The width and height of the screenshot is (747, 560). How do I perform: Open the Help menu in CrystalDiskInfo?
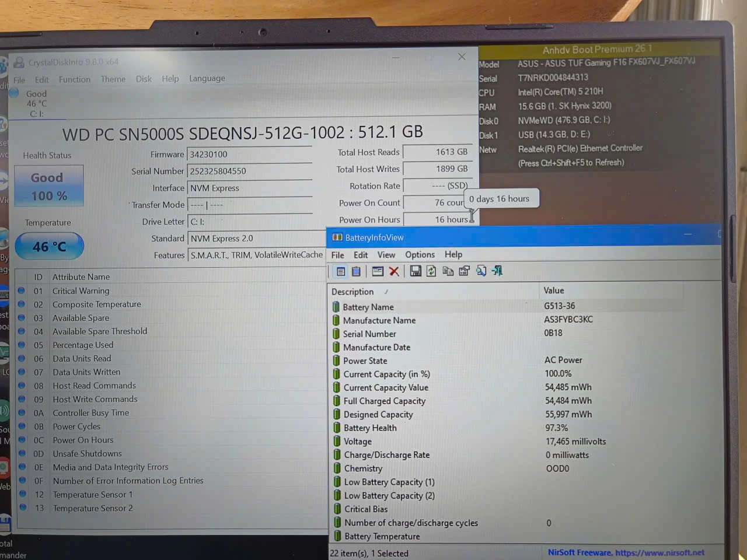tap(170, 79)
